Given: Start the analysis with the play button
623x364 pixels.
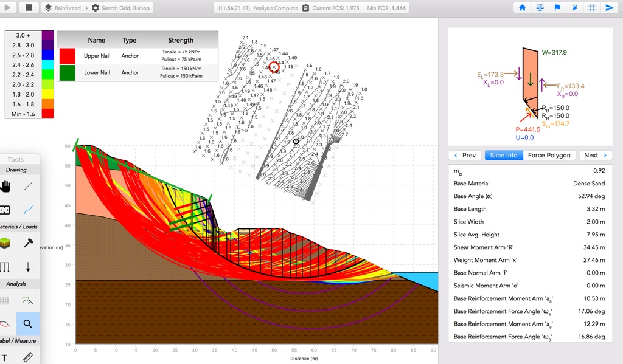Looking at the screenshot, I should point(7,7).
